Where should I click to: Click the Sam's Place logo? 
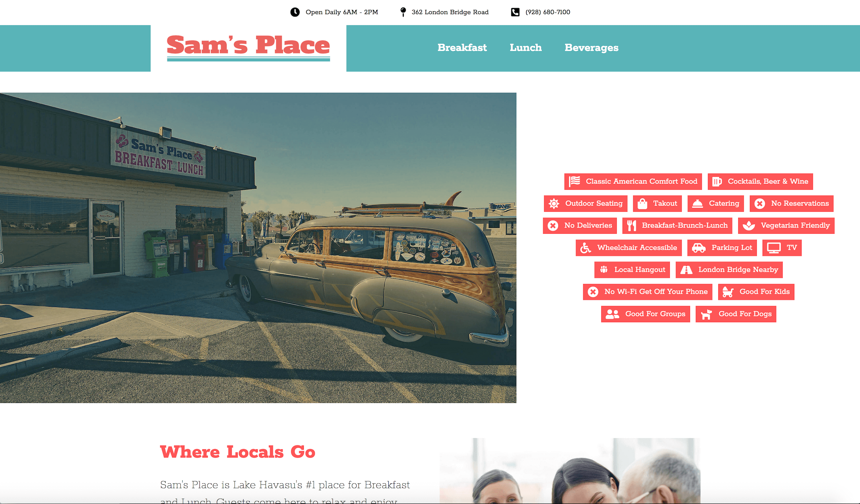[248, 47]
